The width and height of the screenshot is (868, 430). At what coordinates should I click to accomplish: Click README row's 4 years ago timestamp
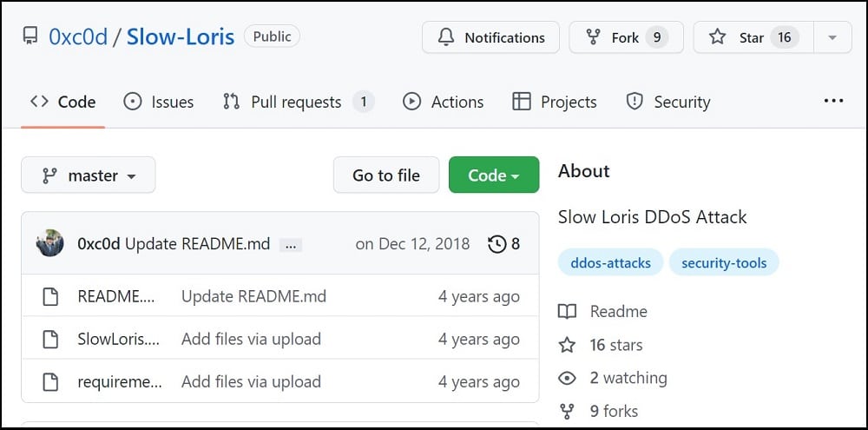[x=479, y=297]
